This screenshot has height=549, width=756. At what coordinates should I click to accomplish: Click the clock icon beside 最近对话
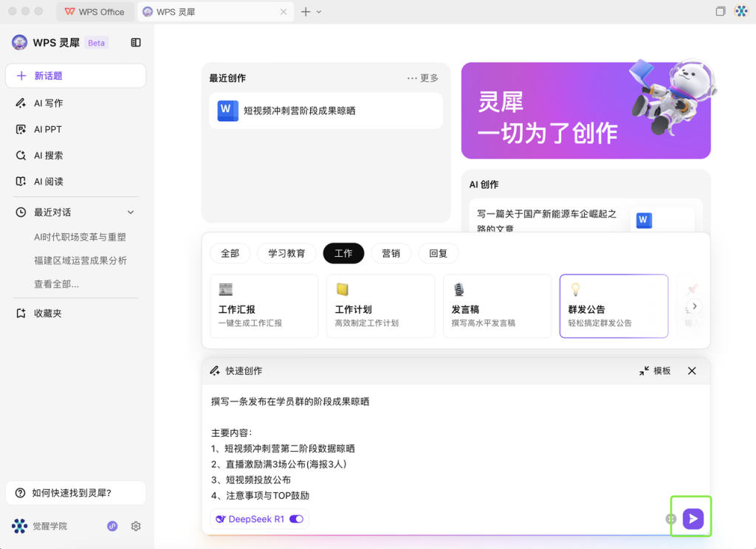(x=21, y=212)
